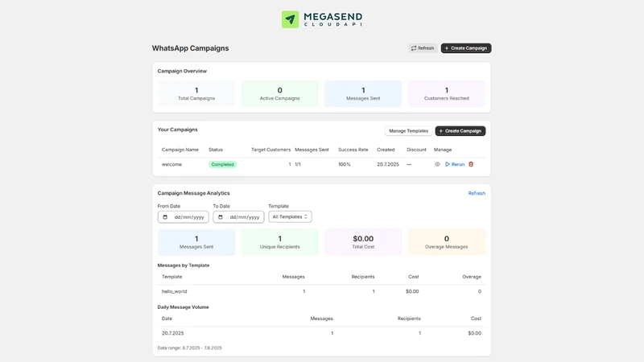Click 20.7.2025 in Daily Message Volume table

pyautogui.click(x=172, y=333)
